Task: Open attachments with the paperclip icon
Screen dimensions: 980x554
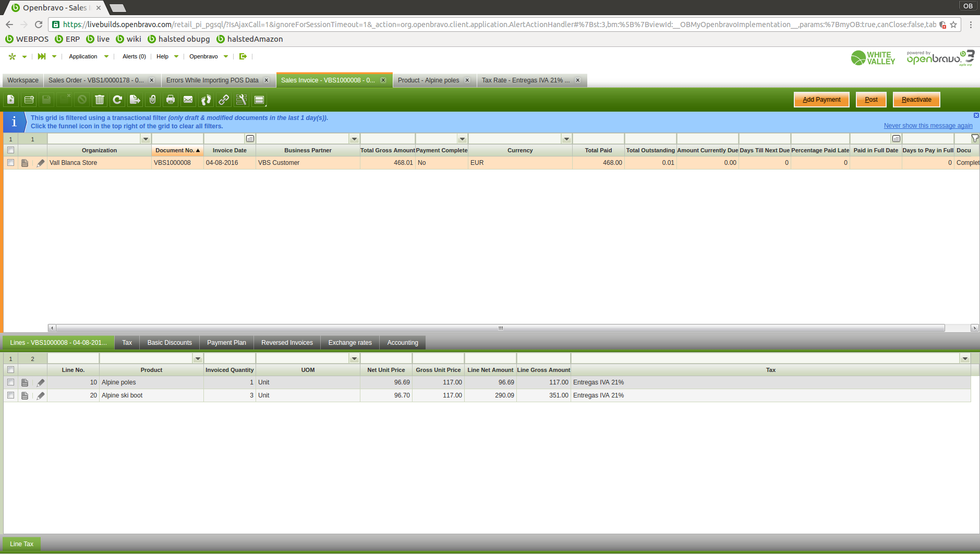Action: click(153, 100)
